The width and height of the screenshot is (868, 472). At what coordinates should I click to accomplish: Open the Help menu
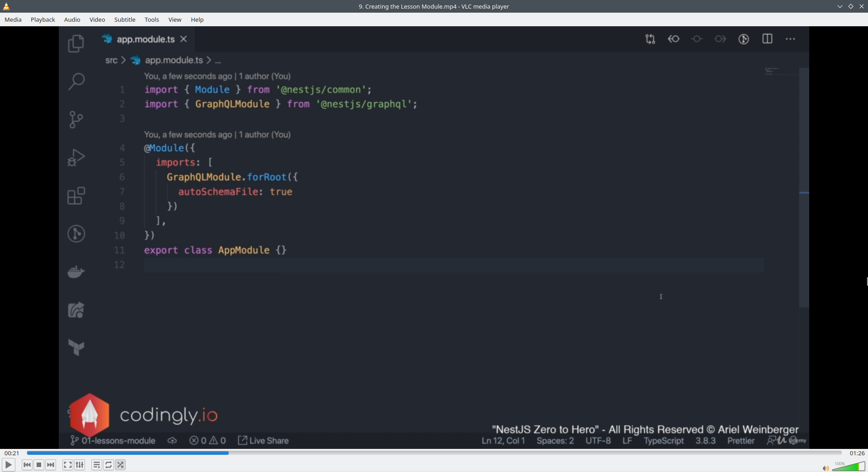point(197,19)
